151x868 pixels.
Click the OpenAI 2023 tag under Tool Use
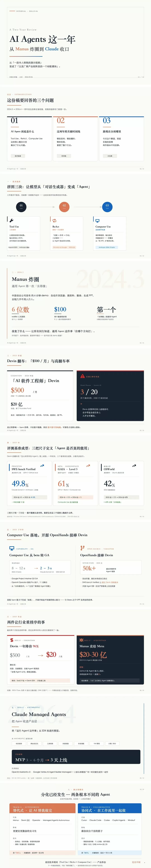coord(19,247)
